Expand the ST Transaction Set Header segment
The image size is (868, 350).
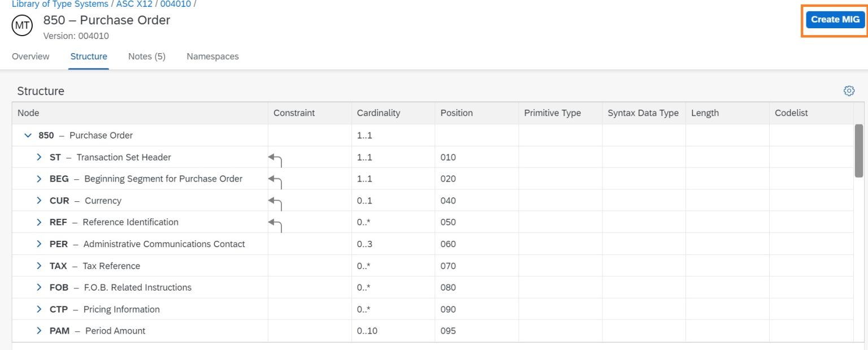coord(38,157)
